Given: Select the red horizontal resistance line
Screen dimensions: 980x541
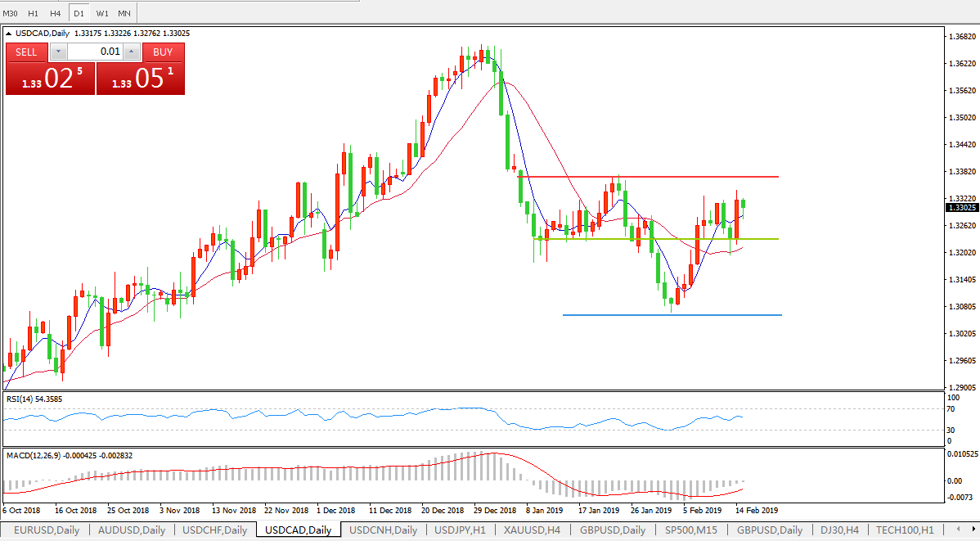Looking at the screenshot, I should coord(654,177).
